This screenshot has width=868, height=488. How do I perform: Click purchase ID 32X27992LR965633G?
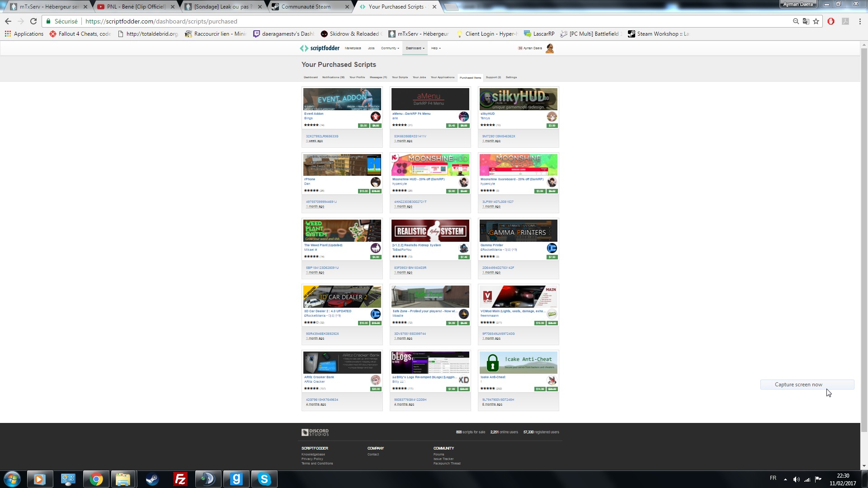tap(322, 136)
